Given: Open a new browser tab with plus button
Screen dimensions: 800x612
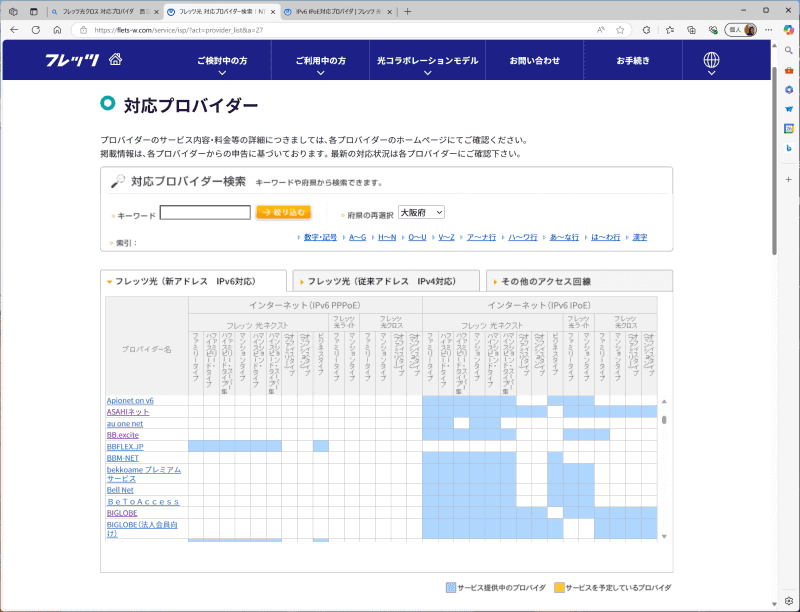Looking at the screenshot, I should tap(407, 11).
